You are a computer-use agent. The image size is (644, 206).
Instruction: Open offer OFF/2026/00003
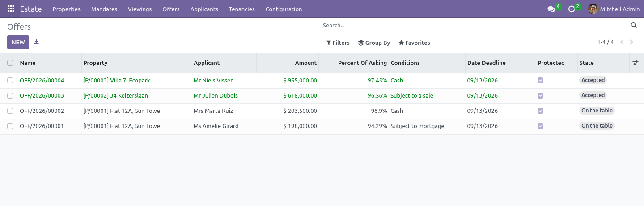[x=42, y=96]
